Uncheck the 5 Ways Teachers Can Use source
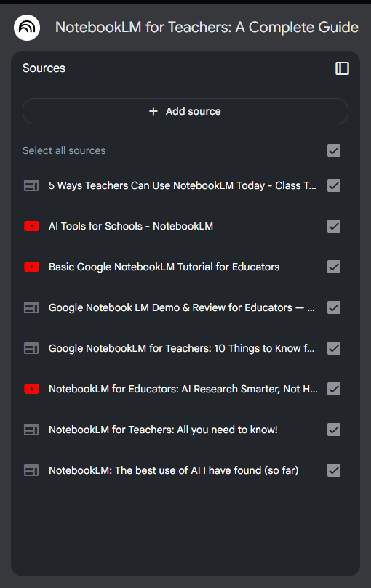371x588 pixels. (334, 185)
